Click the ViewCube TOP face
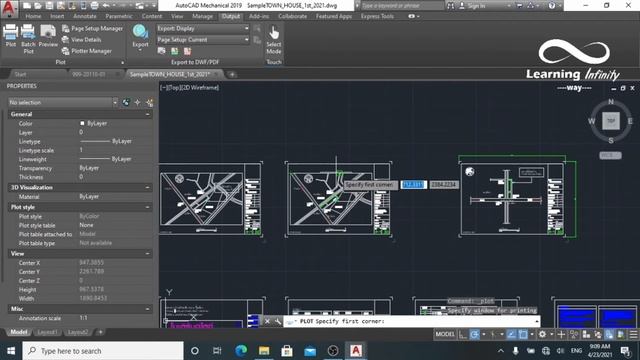This screenshot has height=360, width=640. 611,121
